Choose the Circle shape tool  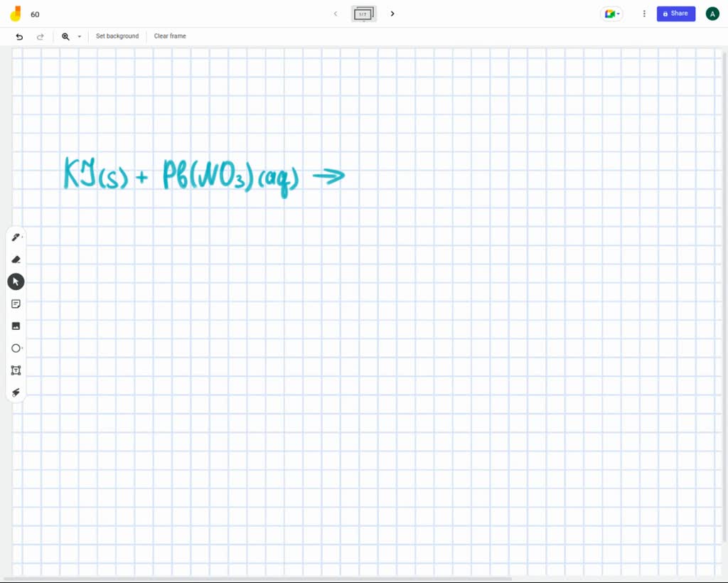pos(16,348)
